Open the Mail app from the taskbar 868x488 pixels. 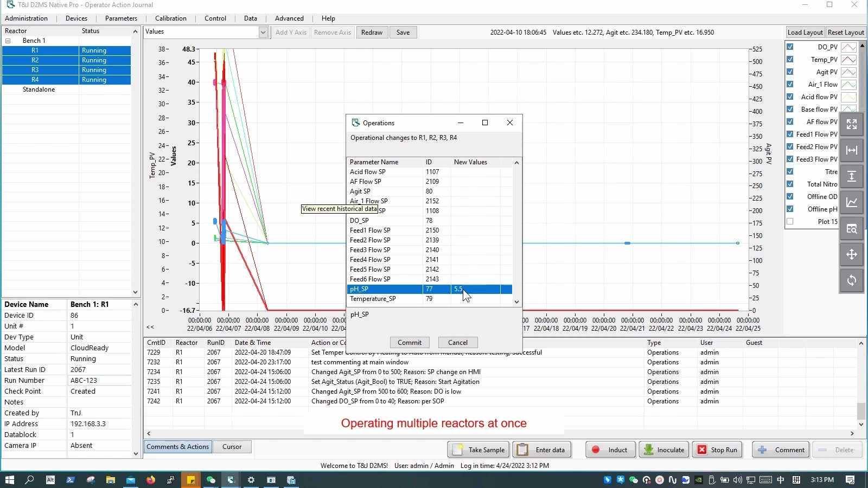(x=131, y=480)
